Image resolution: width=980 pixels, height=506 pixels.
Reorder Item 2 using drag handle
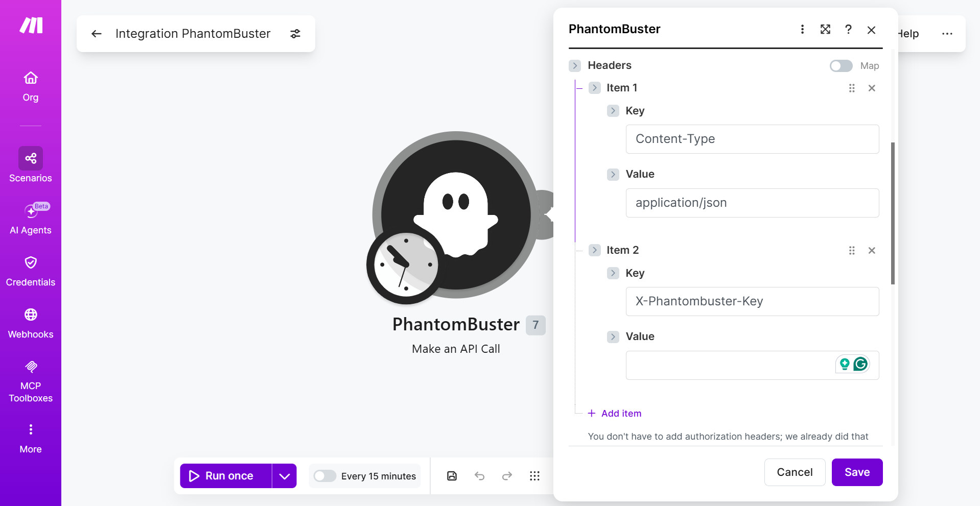tap(852, 251)
